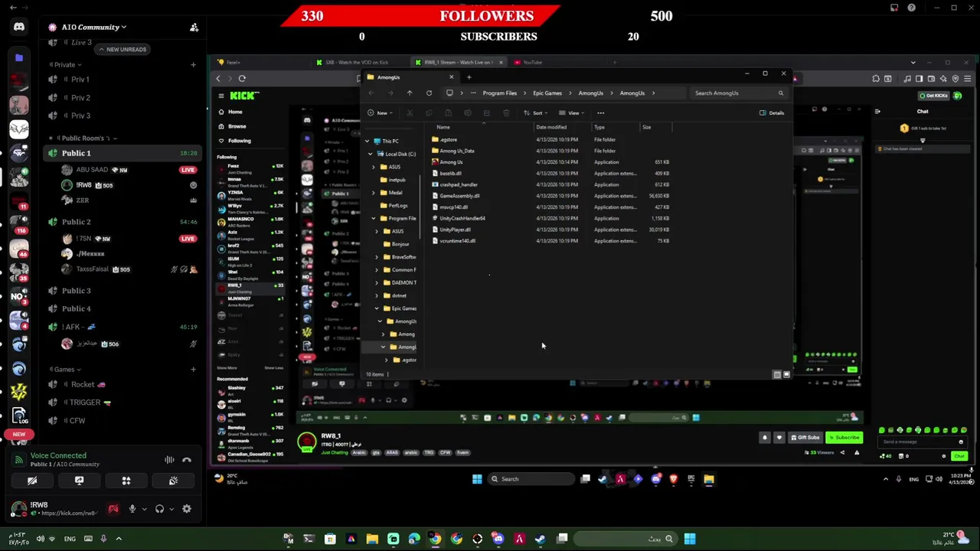980x551 pixels.
Task: Open the See more (…) Explorer menu
Action: [x=601, y=113]
